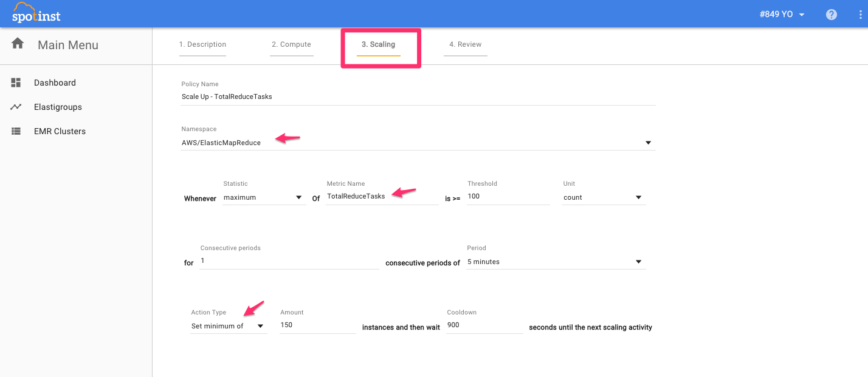Click the EMR Clusters list icon

[x=16, y=131]
